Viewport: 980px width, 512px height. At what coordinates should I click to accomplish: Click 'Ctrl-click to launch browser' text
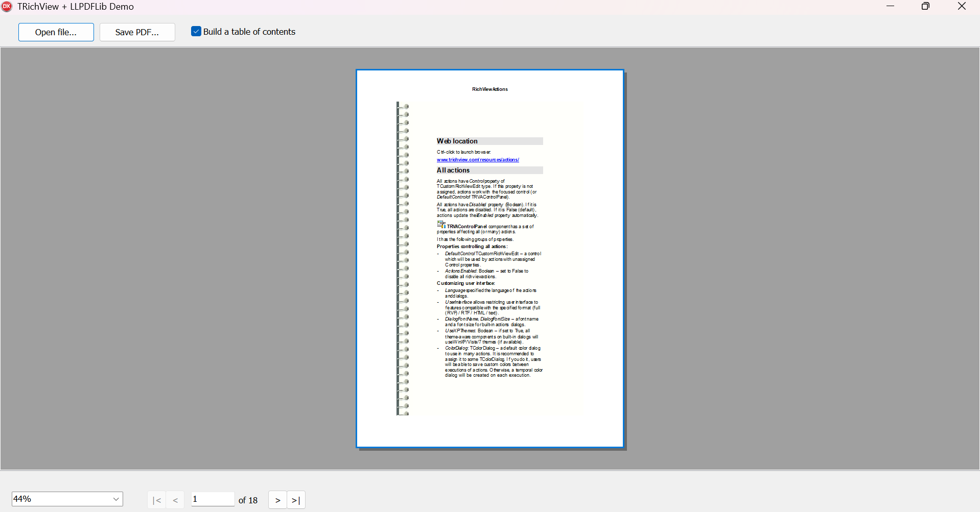[x=463, y=152]
